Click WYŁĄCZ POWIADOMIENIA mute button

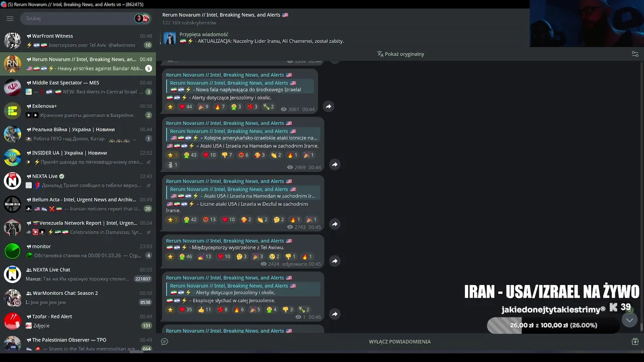pyautogui.click(x=399, y=341)
